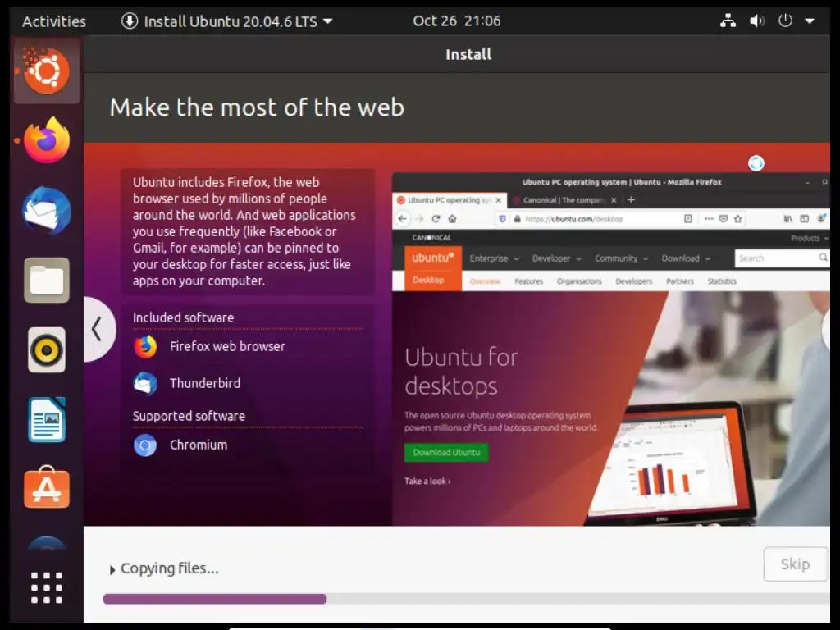Open Download menu in slide webpage
This screenshot has height=630, width=840.
click(x=686, y=258)
